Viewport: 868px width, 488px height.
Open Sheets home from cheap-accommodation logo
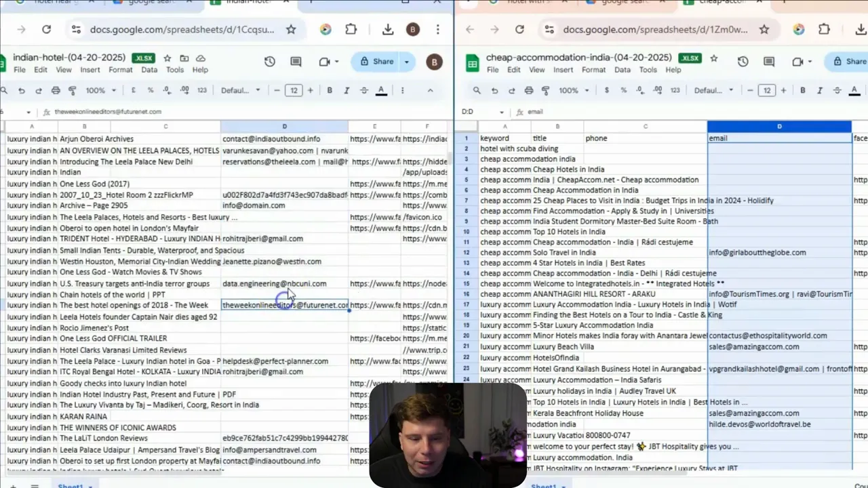[x=472, y=64]
